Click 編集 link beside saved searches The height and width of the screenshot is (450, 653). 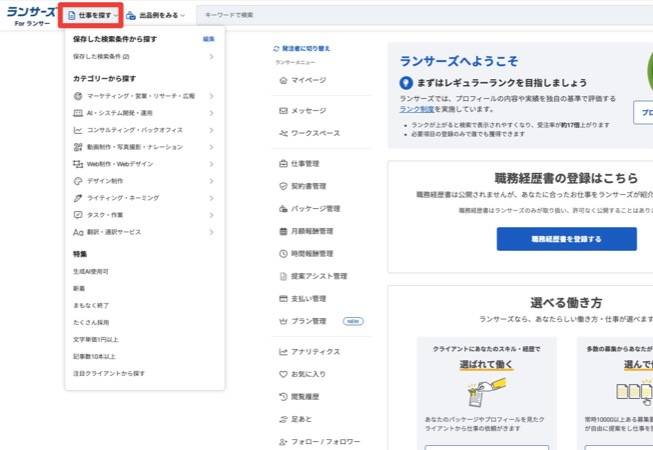209,39
